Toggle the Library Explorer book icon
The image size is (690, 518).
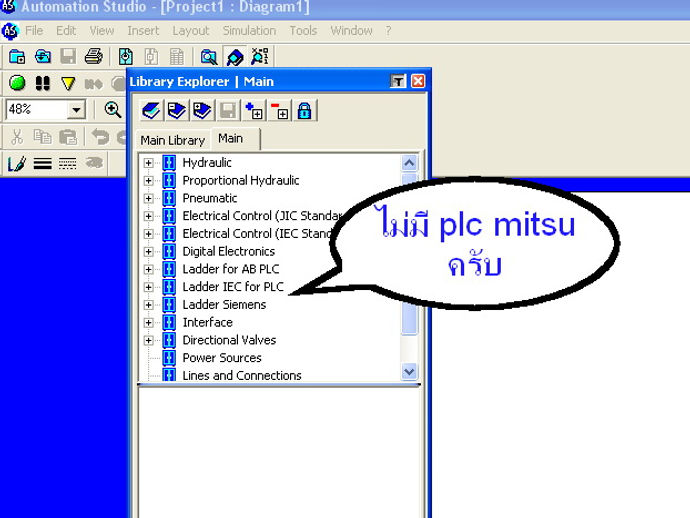click(x=235, y=57)
